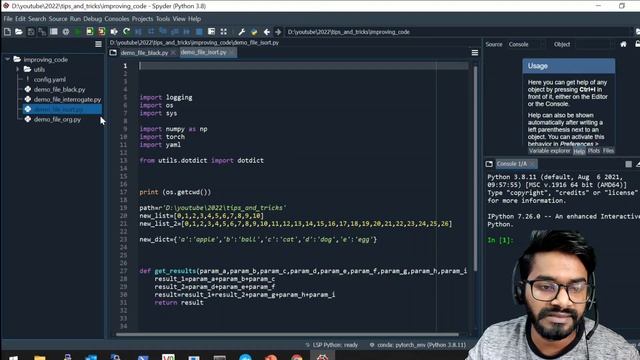Open the Edit menu
The image size is (640, 360).
[x=20, y=19]
